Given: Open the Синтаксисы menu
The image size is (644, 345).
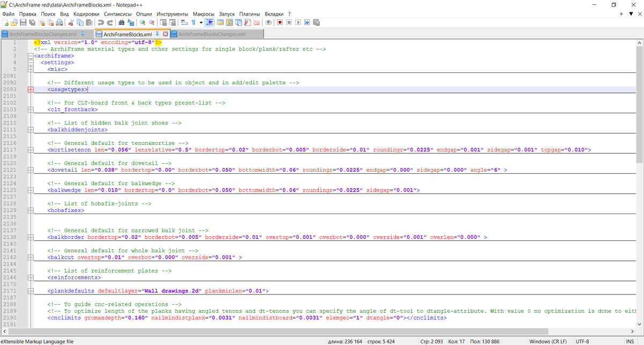Looking at the screenshot, I should point(118,13).
